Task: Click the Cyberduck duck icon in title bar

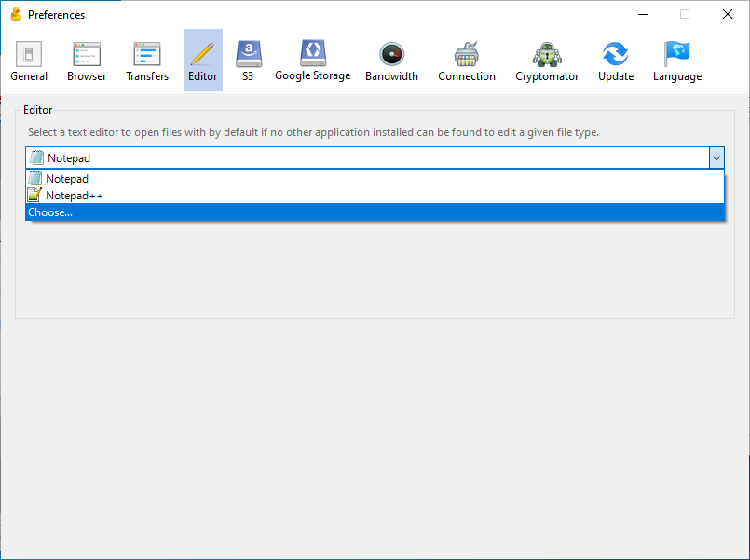Action: tap(15, 14)
